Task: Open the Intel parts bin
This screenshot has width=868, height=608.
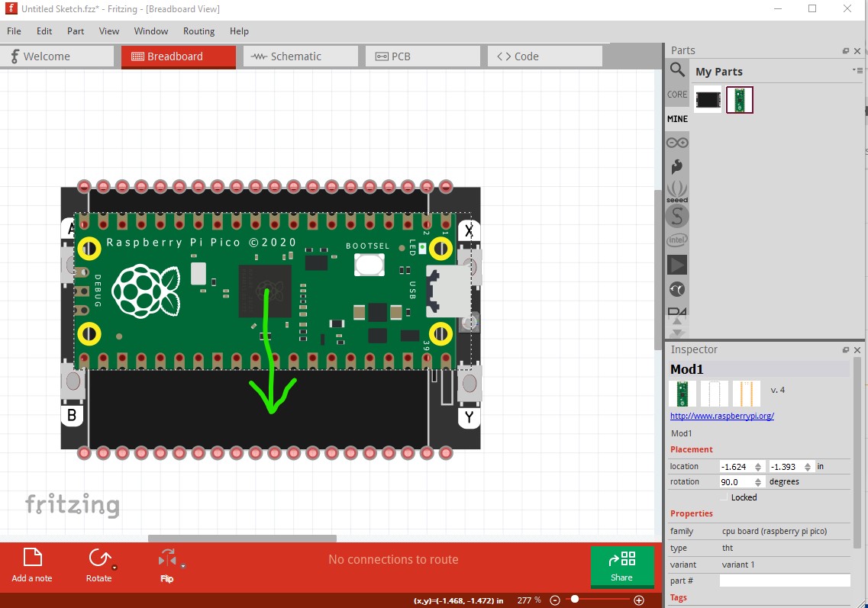Action: click(677, 240)
